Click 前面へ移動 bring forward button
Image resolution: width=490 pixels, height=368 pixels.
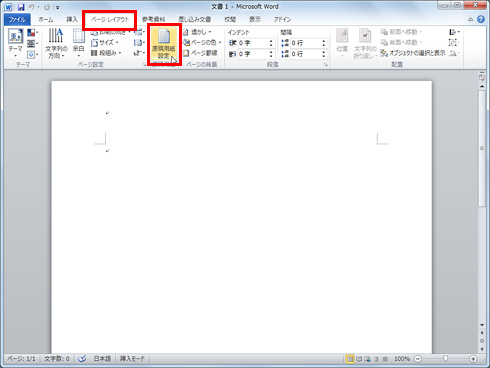pos(401,32)
